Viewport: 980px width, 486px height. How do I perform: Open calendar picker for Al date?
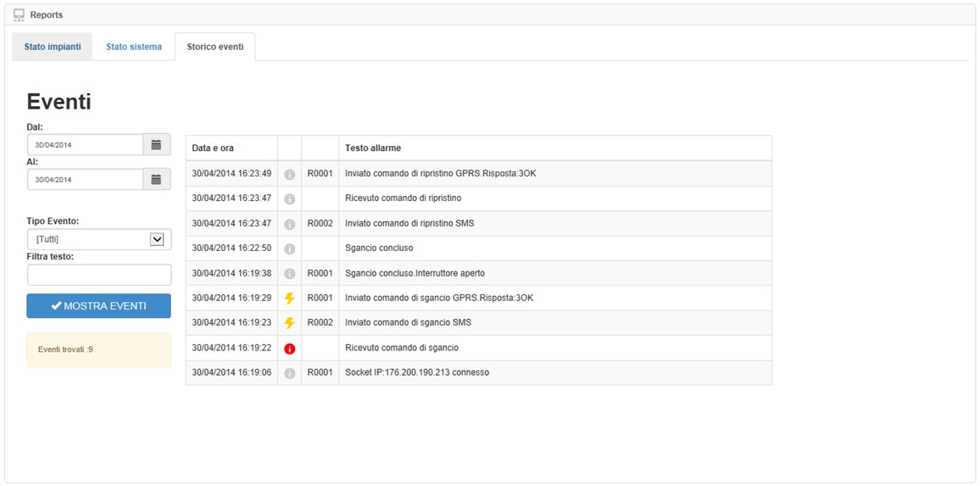pos(156,180)
